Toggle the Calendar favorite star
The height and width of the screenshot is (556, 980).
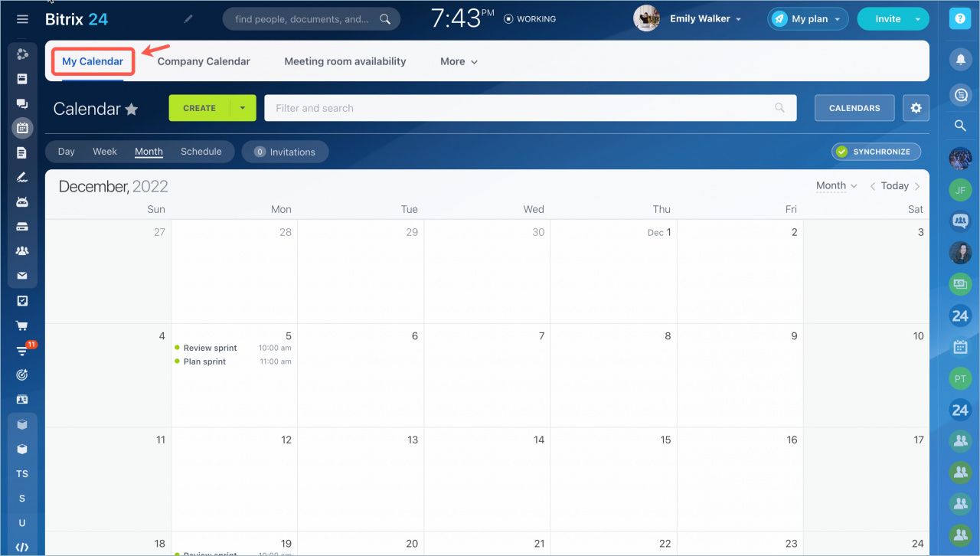[x=132, y=109]
